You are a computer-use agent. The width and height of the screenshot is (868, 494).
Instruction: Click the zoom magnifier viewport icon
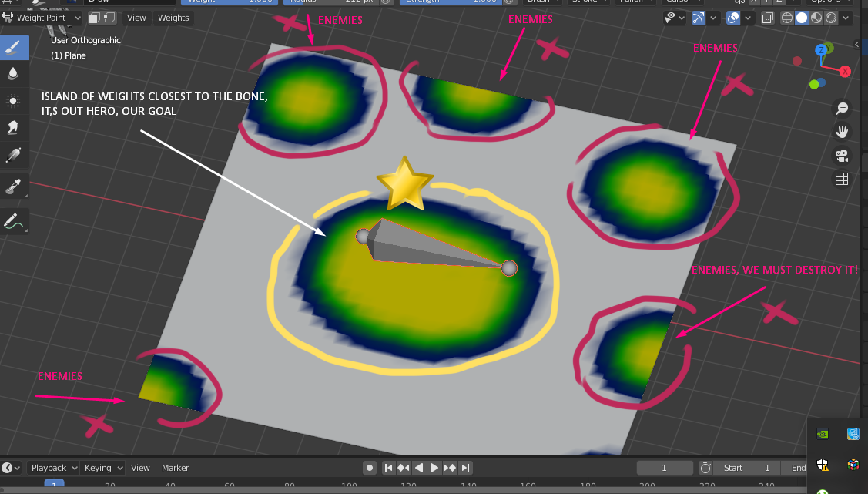point(842,109)
